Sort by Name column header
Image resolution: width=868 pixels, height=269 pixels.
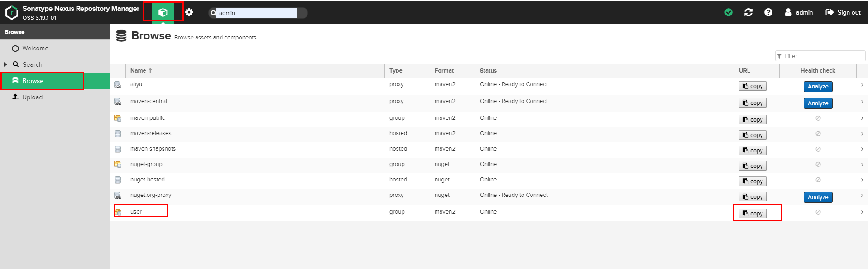(x=255, y=71)
